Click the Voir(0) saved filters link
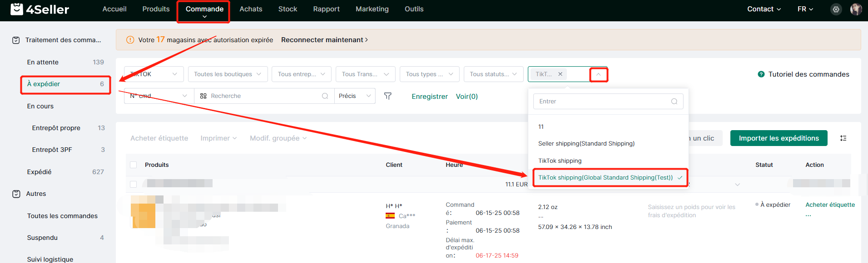 click(467, 97)
